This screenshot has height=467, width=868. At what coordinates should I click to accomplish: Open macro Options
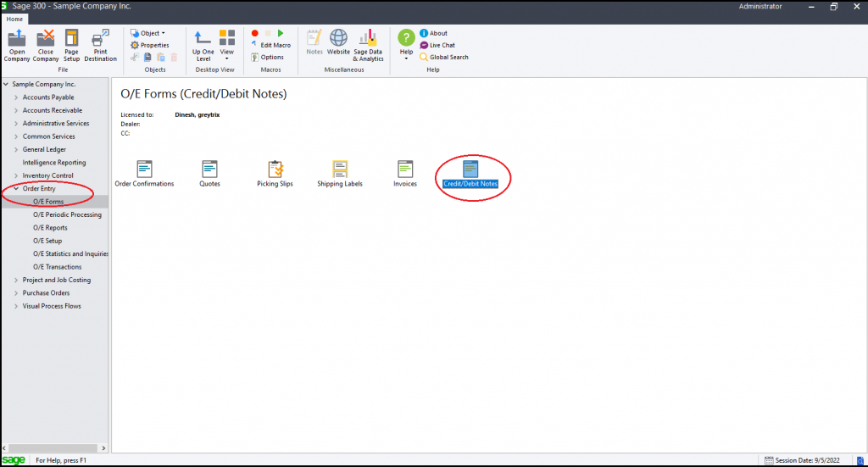point(267,57)
